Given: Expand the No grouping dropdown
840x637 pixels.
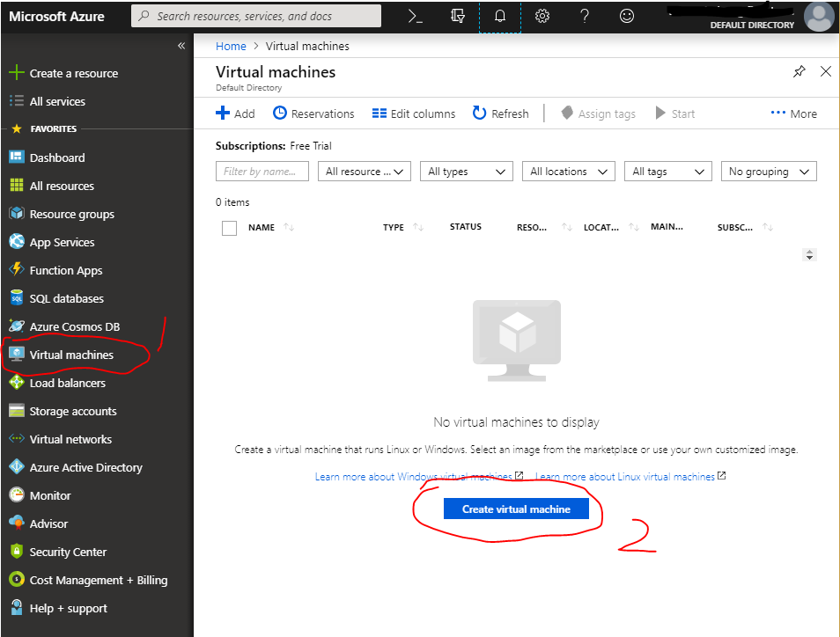Looking at the screenshot, I should [x=768, y=171].
